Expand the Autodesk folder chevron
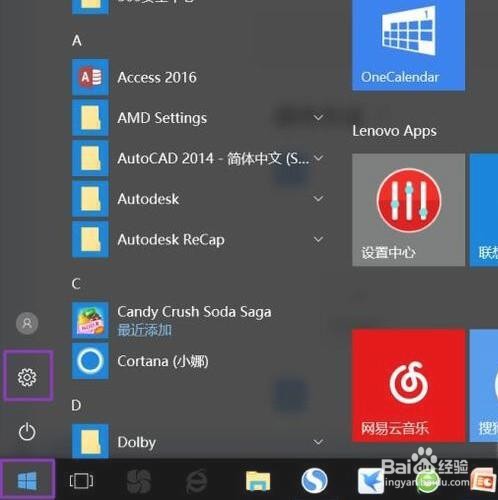The width and height of the screenshot is (498, 500). coord(318,199)
